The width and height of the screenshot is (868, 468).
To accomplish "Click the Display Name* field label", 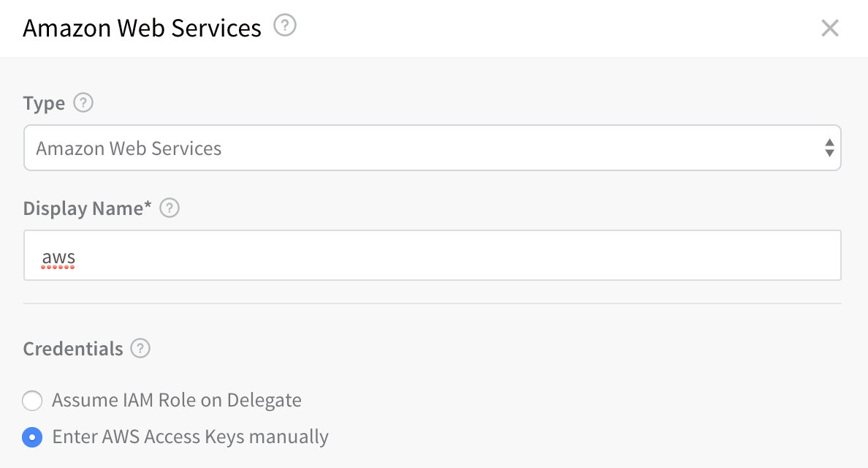I will point(87,208).
